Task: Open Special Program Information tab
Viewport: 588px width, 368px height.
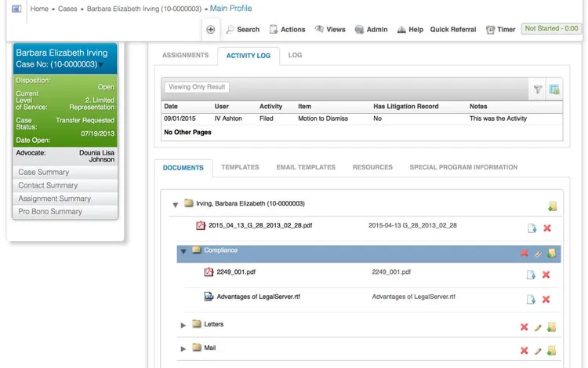Action: click(463, 167)
